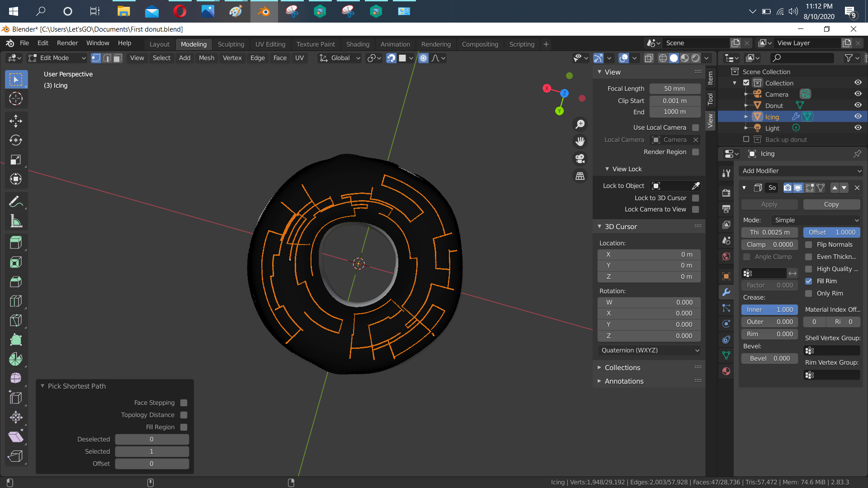Expand the Collections panel
This screenshot has width=868, height=488.
click(622, 368)
